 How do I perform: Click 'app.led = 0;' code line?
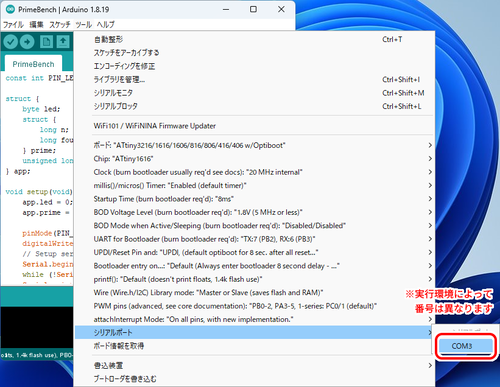(x=47, y=202)
